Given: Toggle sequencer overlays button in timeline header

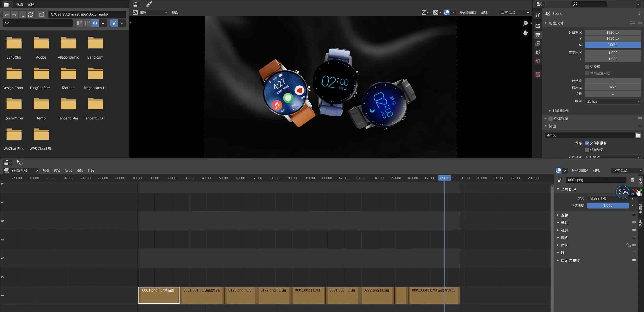Looking at the screenshot, I should 558,170.
